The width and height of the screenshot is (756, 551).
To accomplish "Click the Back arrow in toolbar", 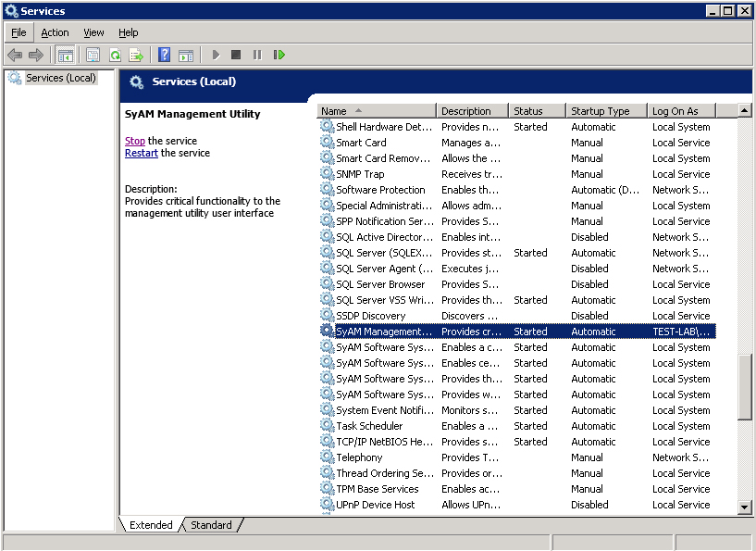I will click(x=15, y=56).
